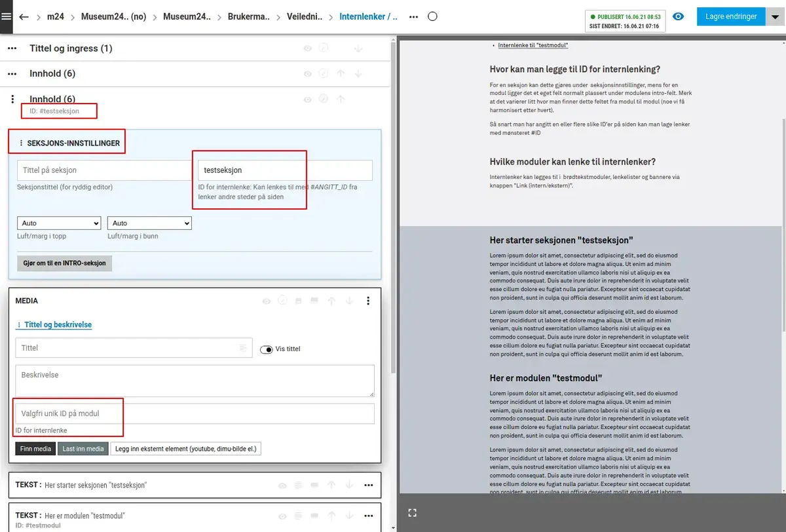Toggle visibility of the testseksjon Innhold section
Screen dimensions: 786x532
[307, 100]
